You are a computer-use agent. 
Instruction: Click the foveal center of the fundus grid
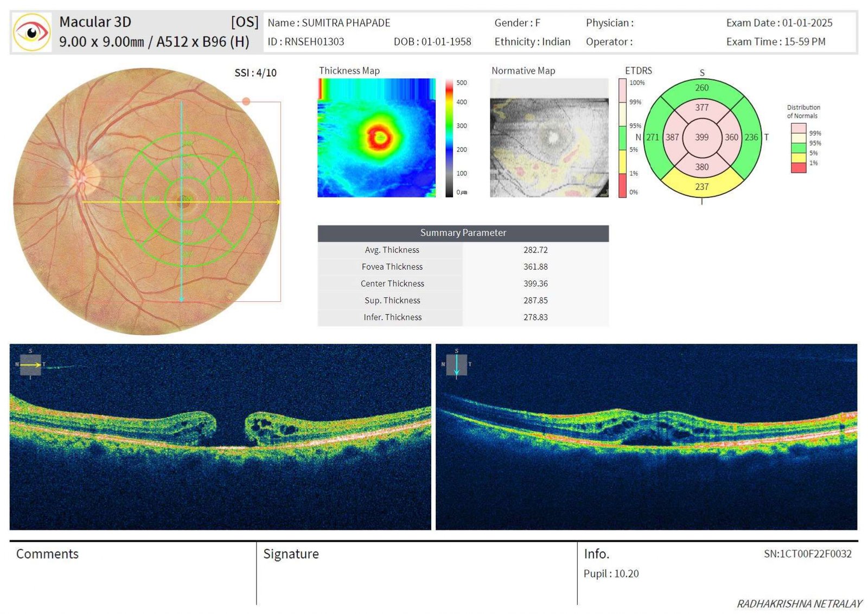point(186,201)
